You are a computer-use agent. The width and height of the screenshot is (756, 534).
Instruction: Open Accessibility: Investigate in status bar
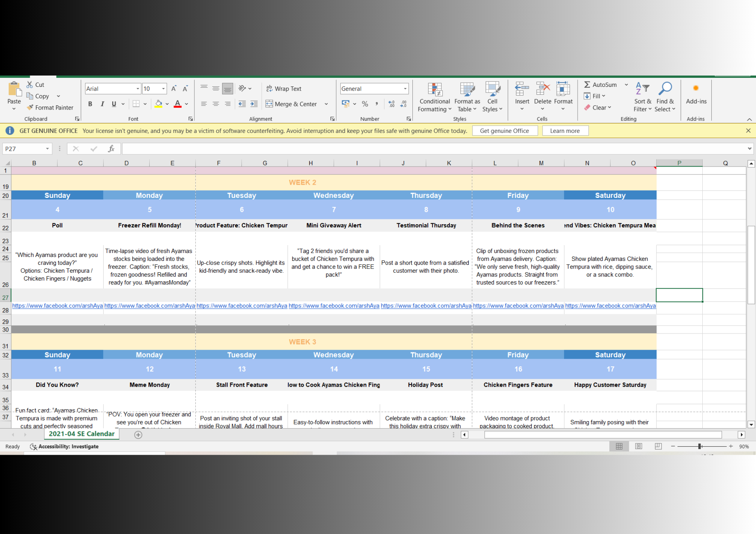(64, 446)
